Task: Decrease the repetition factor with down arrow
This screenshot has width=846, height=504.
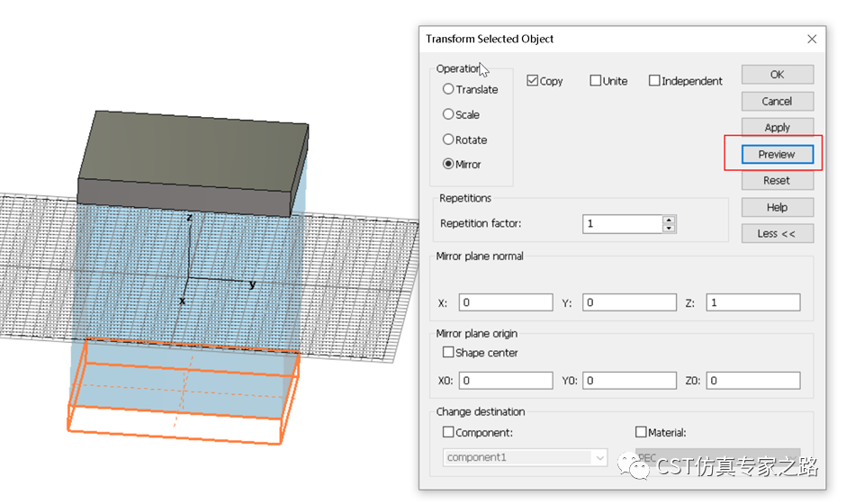Action: pyautogui.click(x=669, y=228)
